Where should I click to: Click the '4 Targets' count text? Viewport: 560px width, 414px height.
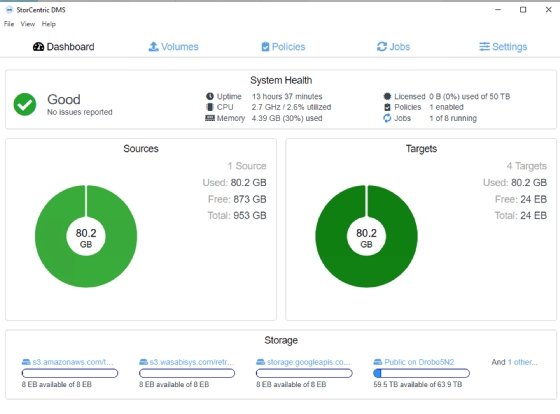point(527,166)
